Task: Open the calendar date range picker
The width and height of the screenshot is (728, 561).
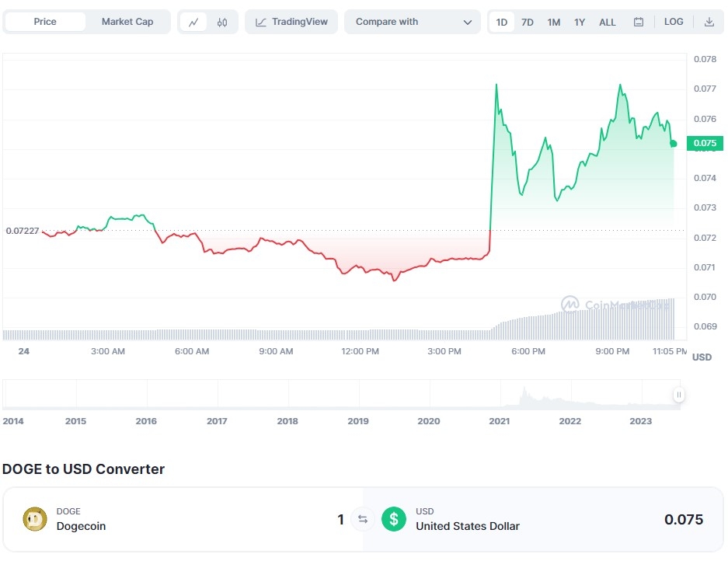Action: coord(639,22)
